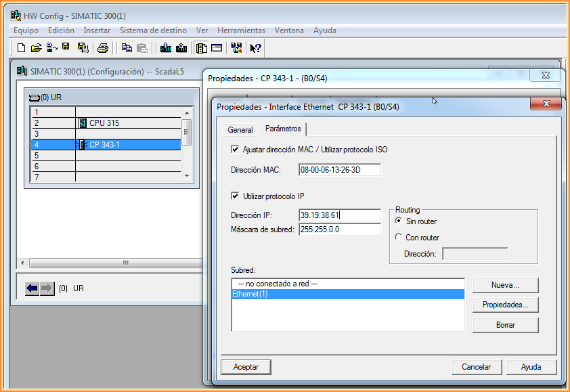
Task: Click the New document toolbar icon
Action: [21, 48]
